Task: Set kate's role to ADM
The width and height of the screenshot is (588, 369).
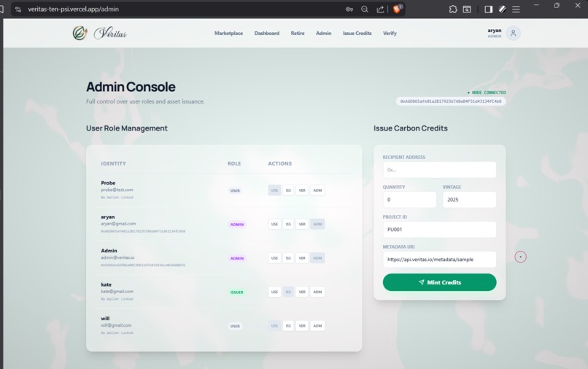Action: 317,292
